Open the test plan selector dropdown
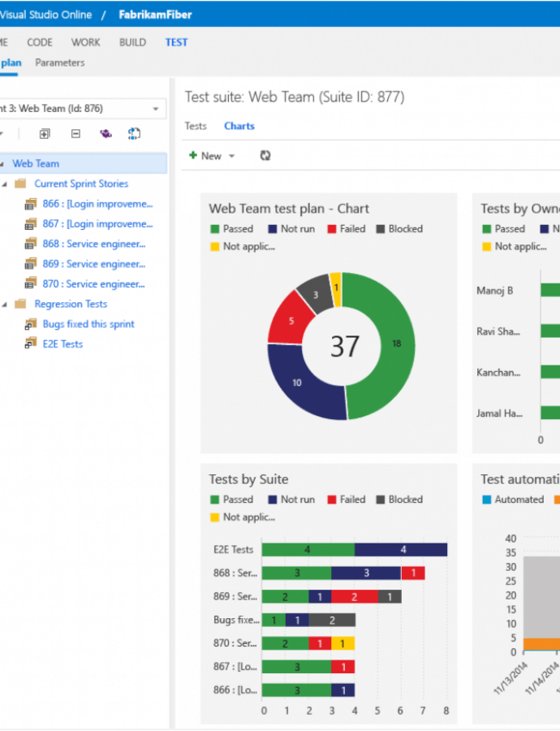Viewport: 560px width, 731px height. 155,109
